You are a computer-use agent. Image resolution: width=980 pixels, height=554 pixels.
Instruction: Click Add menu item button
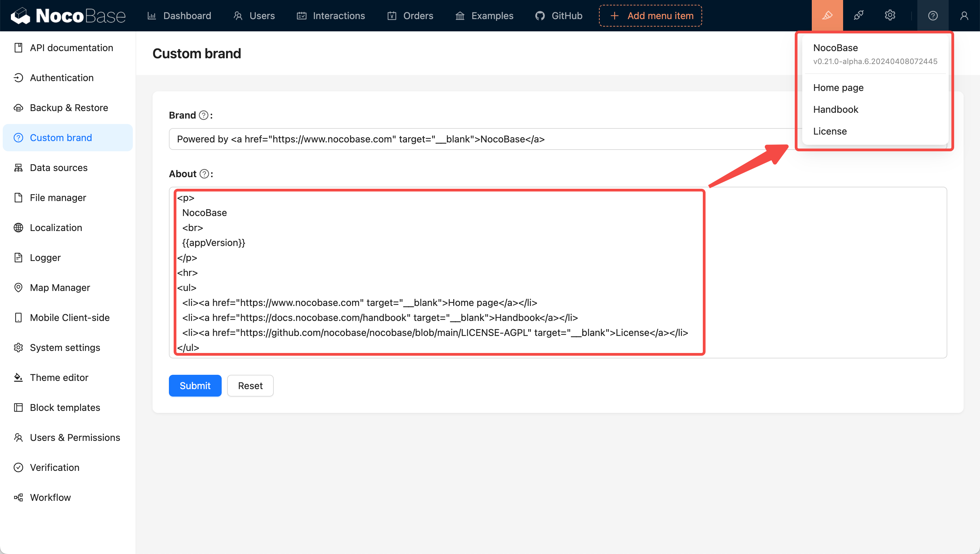click(650, 16)
